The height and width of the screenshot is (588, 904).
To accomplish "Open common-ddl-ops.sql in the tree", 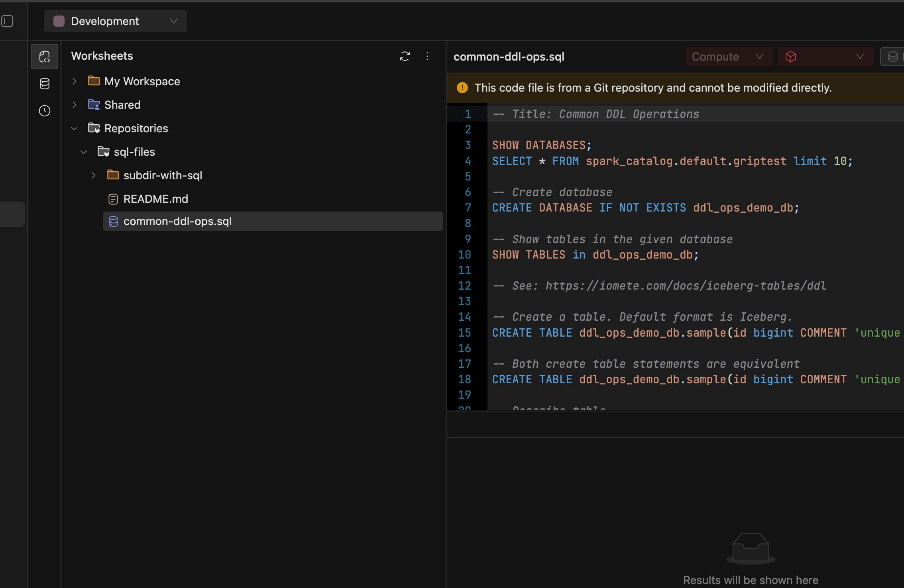I will (x=273, y=221).
